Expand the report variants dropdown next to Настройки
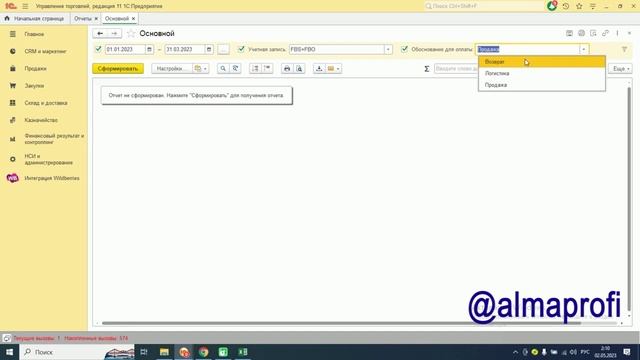 click(201, 69)
